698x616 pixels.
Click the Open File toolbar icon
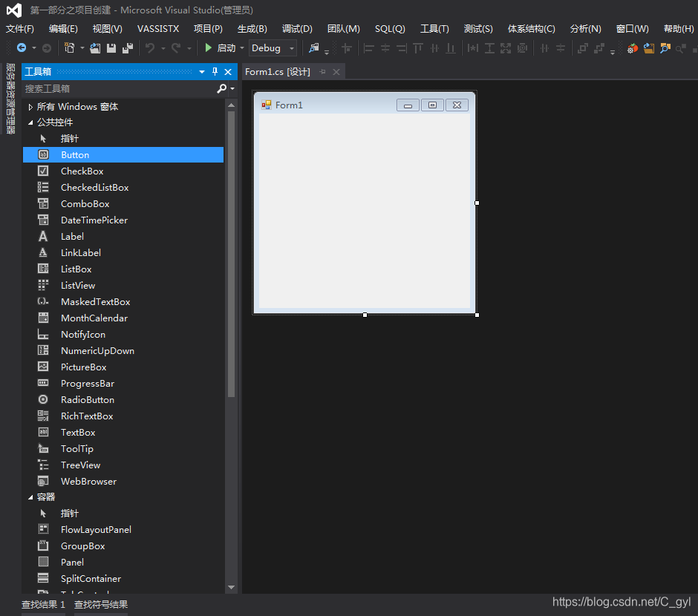(x=95, y=48)
